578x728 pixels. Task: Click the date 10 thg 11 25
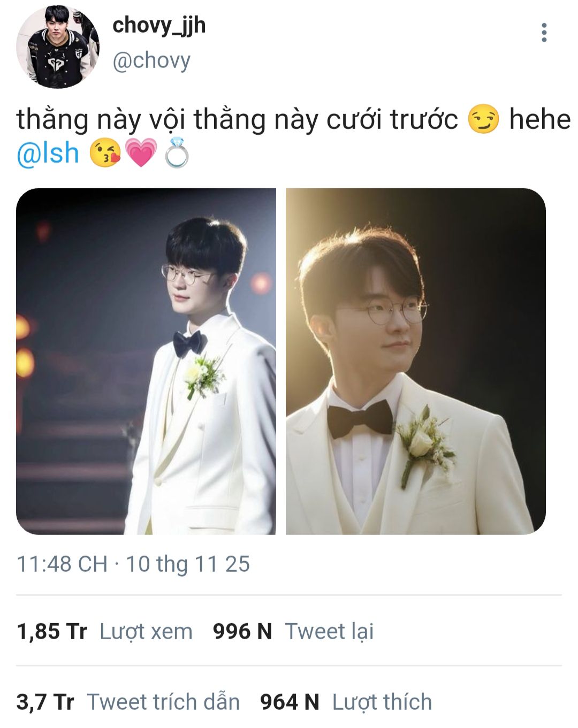click(188, 564)
